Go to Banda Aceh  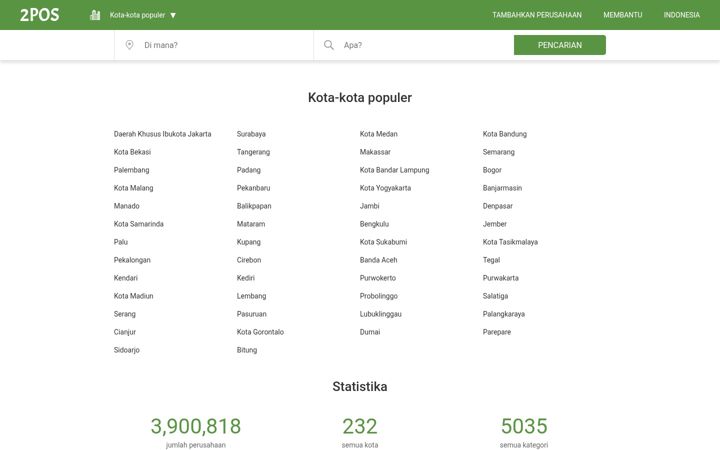378,259
